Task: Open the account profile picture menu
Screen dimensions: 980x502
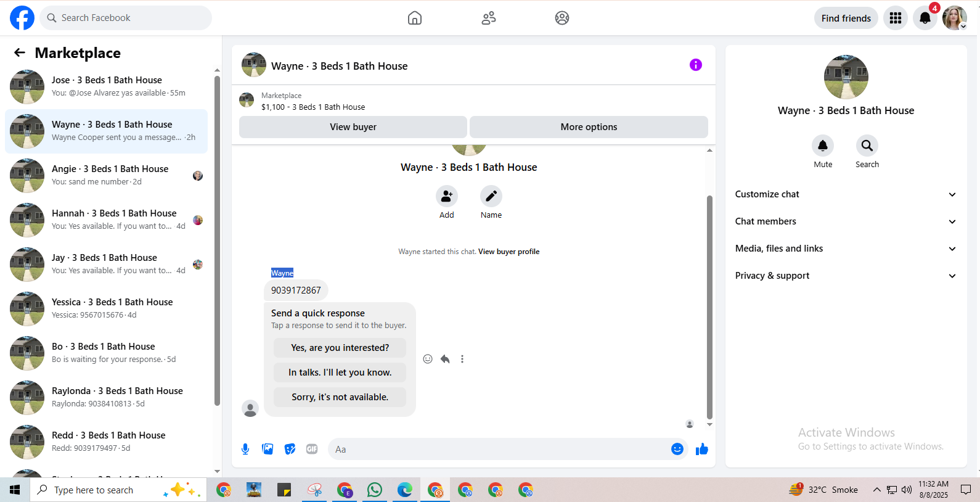Action: (x=954, y=18)
